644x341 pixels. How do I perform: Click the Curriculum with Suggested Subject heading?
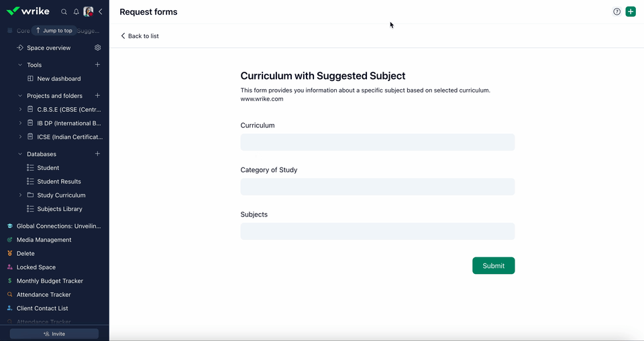[x=323, y=76]
